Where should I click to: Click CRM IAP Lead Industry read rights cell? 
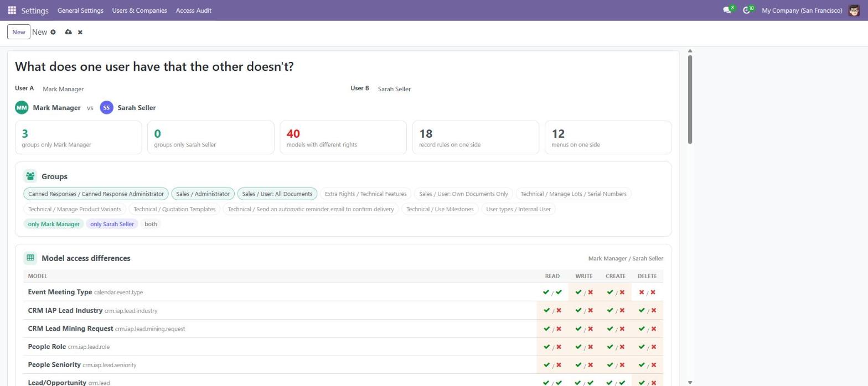click(x=552, y=310)
